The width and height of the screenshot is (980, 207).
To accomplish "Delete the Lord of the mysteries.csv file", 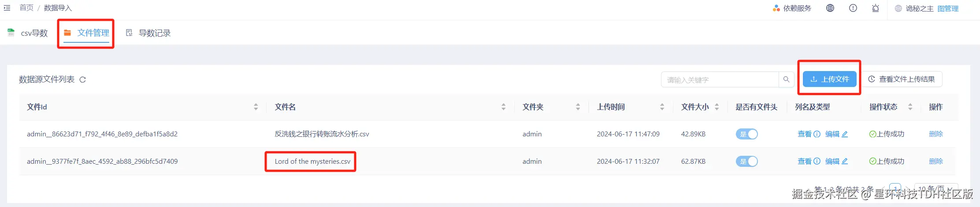I will (x=935, y=162).
